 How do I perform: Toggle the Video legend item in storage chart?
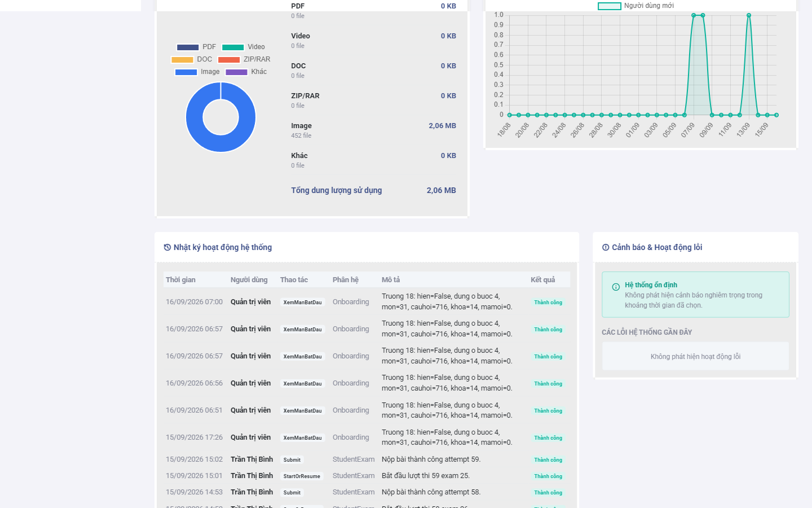243,47
